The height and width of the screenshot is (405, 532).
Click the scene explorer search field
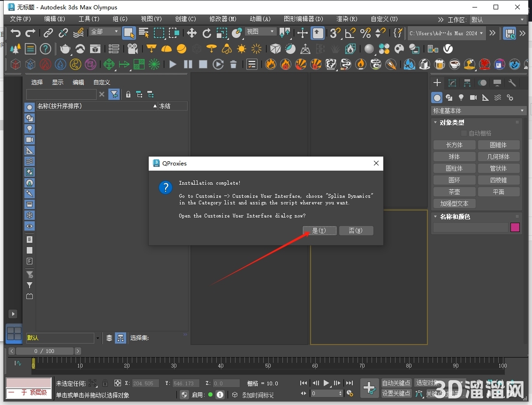[61, 94]
